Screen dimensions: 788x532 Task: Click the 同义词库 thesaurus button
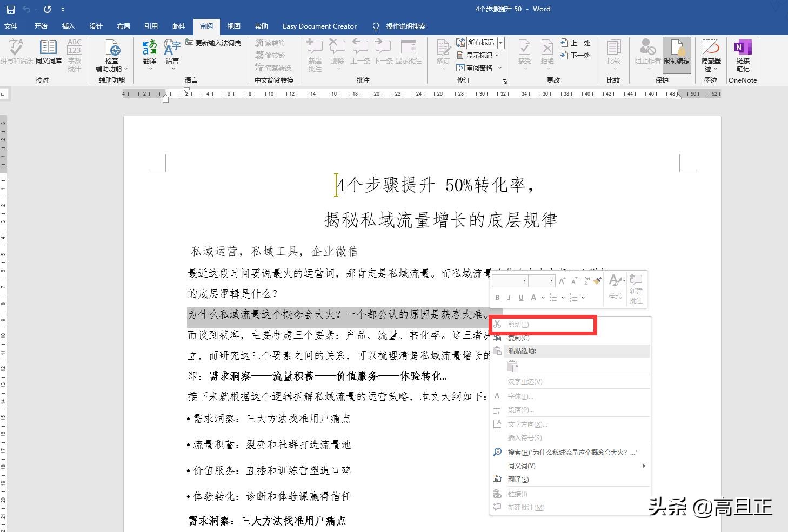(x=48, y=54)
